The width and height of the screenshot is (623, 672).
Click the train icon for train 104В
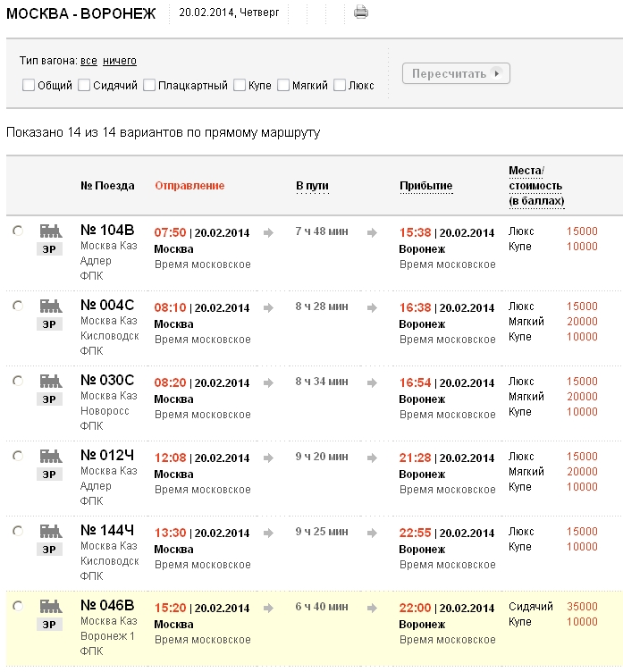coord(50,231)
